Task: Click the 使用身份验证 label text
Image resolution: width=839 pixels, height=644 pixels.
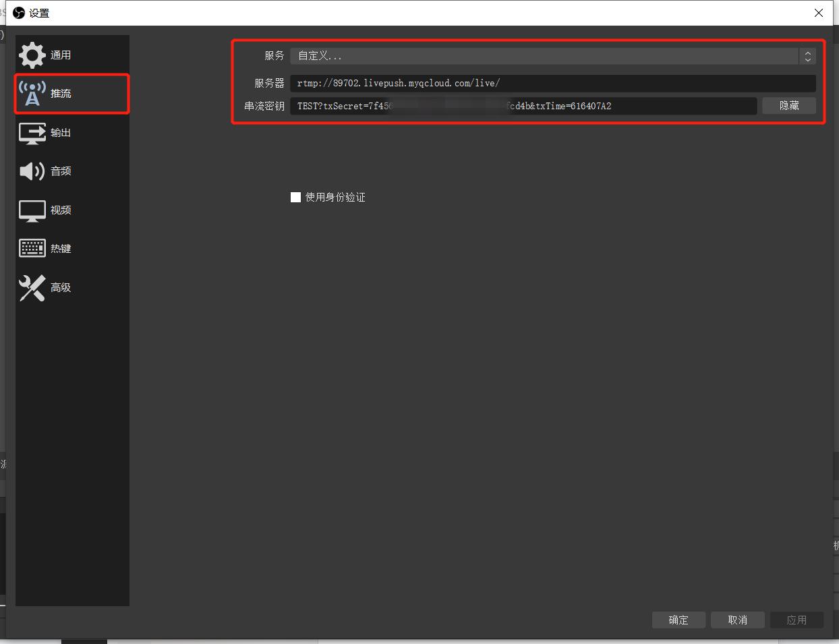Action: click(x=335, y=197)
